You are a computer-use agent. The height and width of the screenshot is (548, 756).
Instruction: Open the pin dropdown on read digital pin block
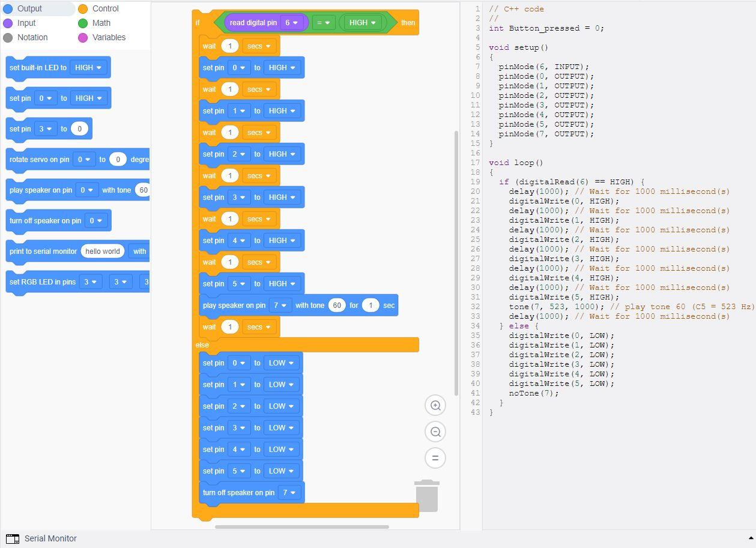click(291, 22)
